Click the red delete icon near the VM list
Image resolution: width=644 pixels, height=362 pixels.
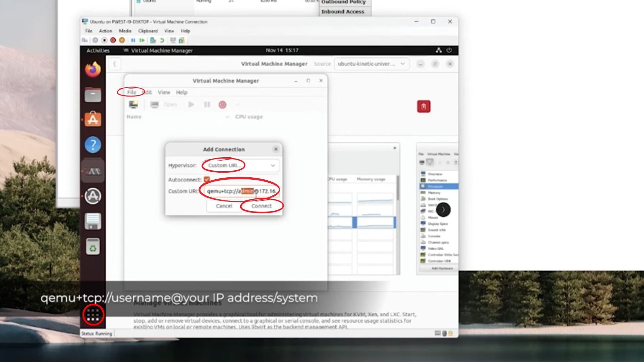pyautogui.click(x=424, y=106)
